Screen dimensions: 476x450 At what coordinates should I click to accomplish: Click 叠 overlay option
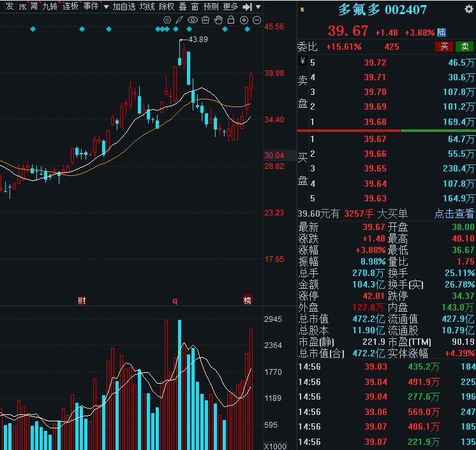click(182, 6)
